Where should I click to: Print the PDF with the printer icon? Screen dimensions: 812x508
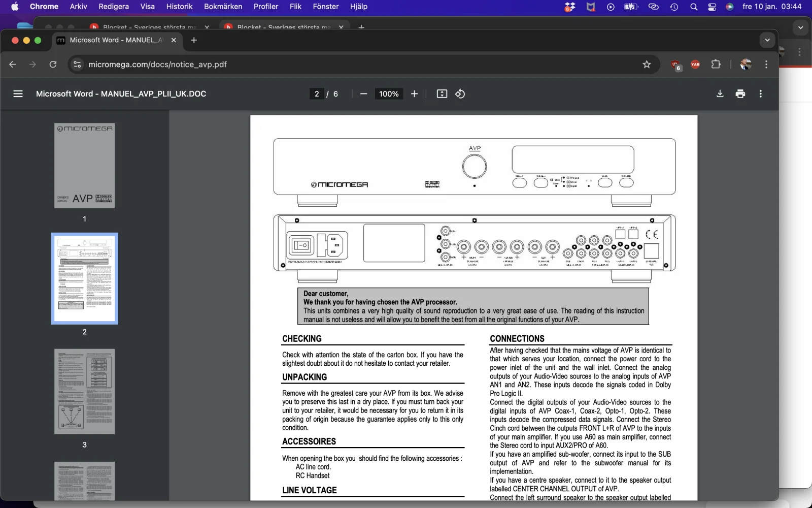click(x=740, y=94)
